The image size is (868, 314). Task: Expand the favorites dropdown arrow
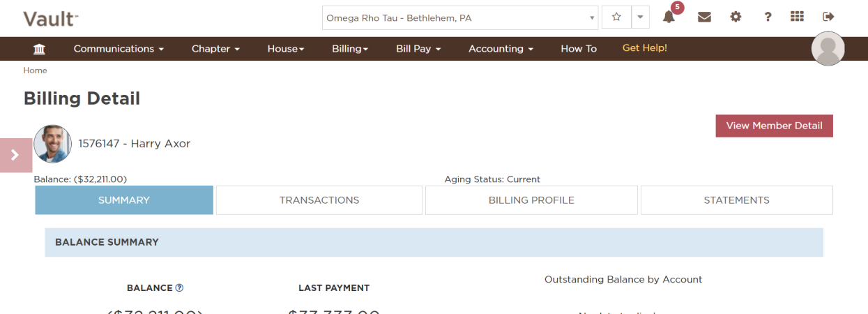point(640,17)
